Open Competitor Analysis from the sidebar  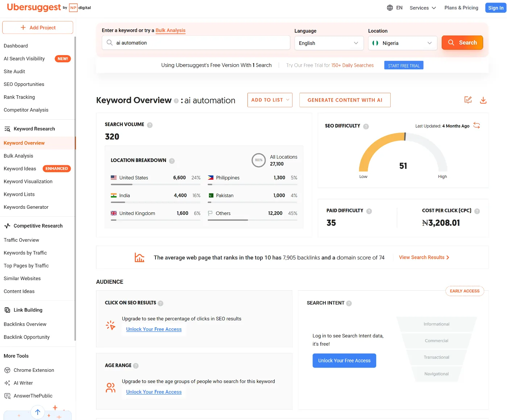click(26, 110)
